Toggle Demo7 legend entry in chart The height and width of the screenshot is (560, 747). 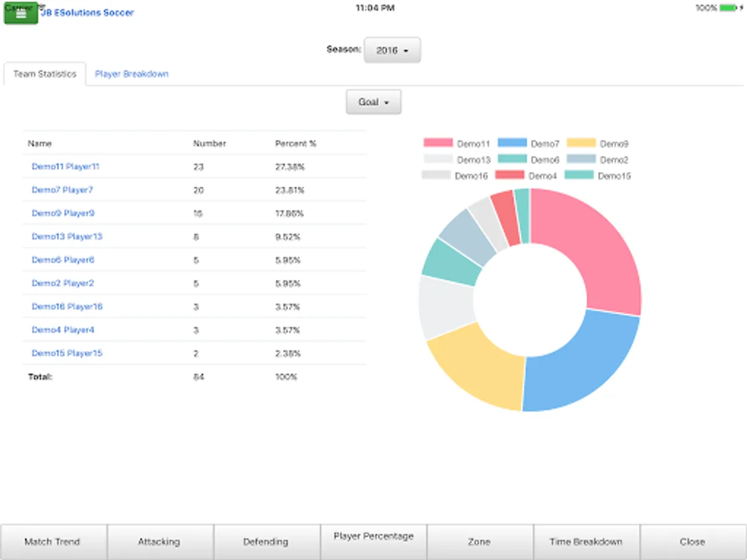[529, 144]
